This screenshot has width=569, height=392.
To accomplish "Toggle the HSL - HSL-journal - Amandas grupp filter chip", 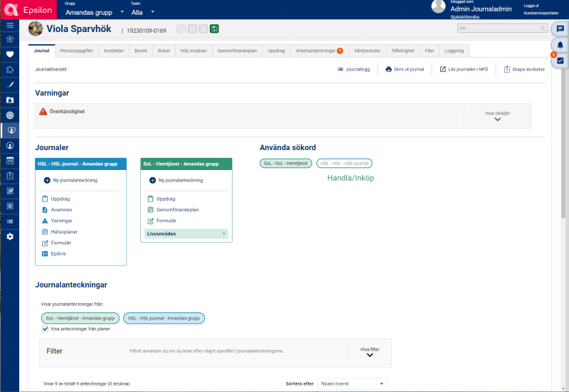I will [x=164, y=318].
